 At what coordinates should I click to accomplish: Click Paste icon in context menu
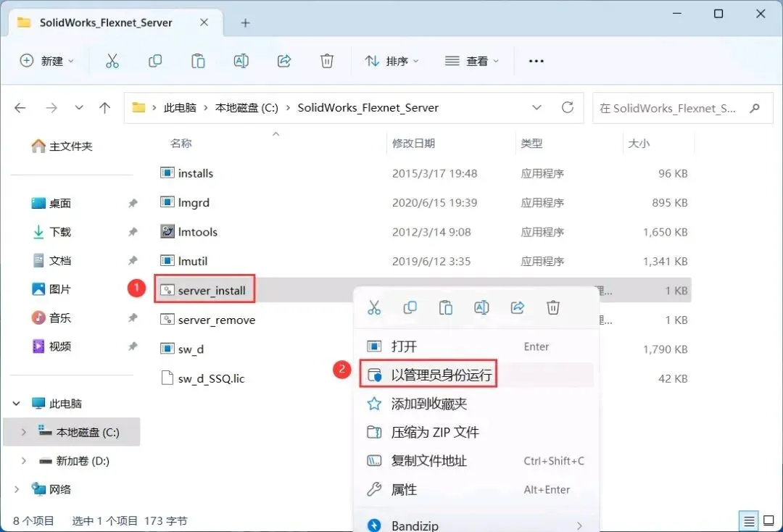[x=445, y=307]
